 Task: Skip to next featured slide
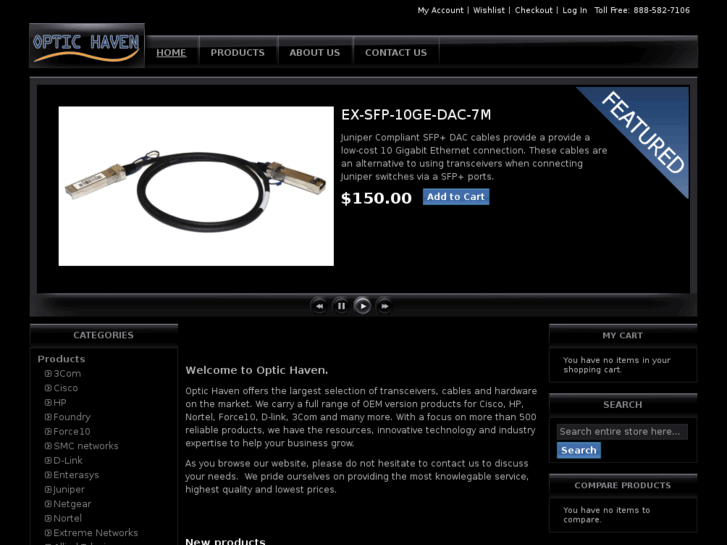click(384, 306)
